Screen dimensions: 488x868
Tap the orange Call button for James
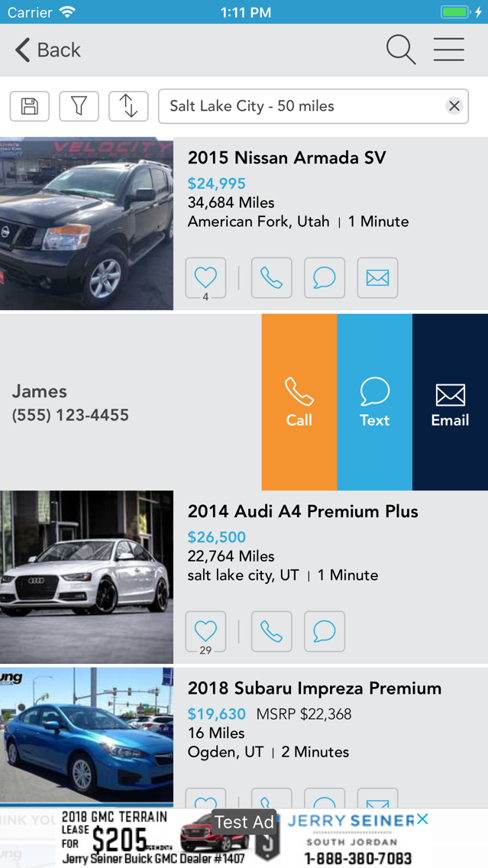(x=299, y=402)
